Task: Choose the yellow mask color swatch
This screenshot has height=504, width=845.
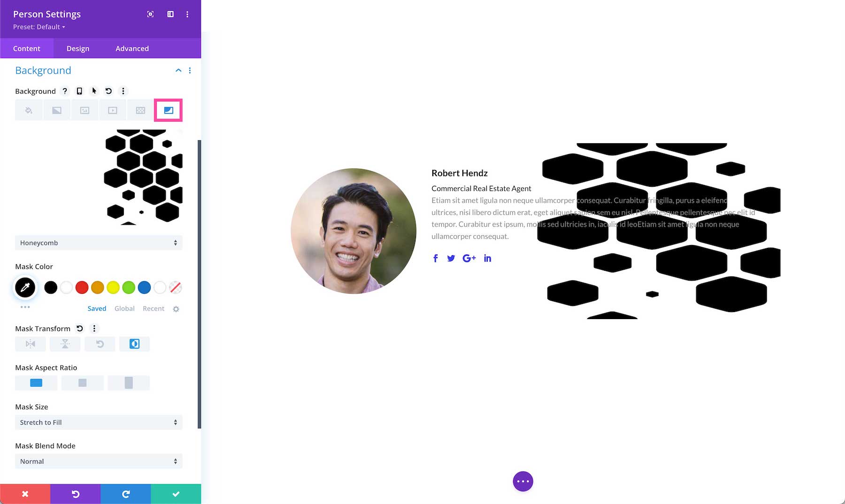Action: pos(113,287)
